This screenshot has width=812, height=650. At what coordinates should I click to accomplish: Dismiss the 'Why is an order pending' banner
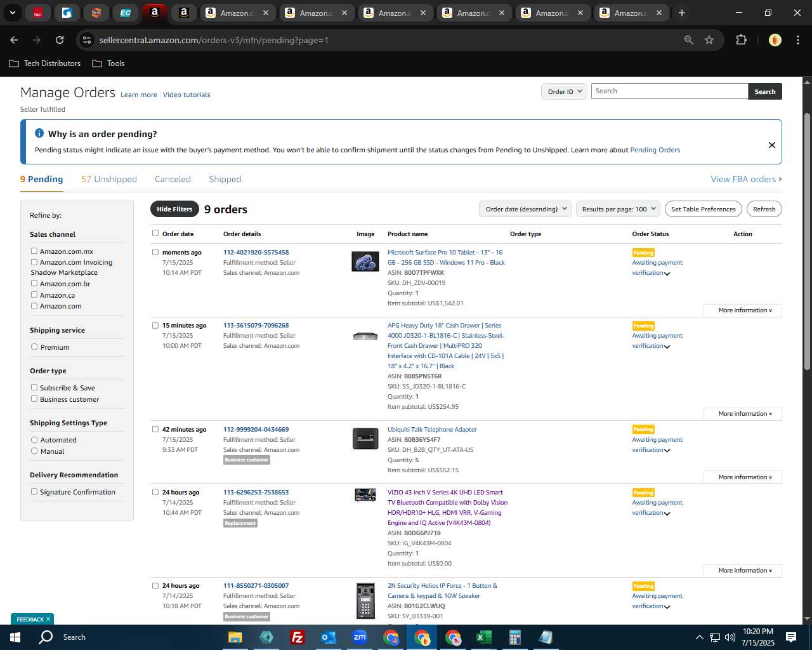tap(772, 145)
